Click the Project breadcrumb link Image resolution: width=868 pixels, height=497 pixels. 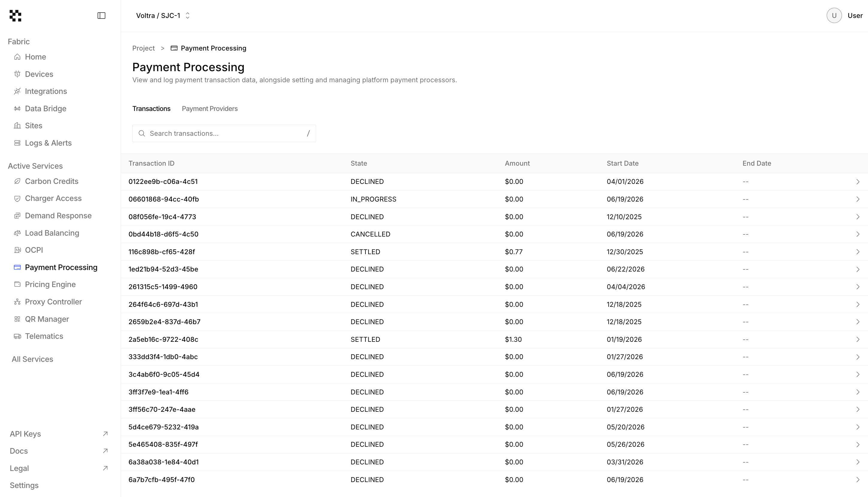click(x=143, y=48)
